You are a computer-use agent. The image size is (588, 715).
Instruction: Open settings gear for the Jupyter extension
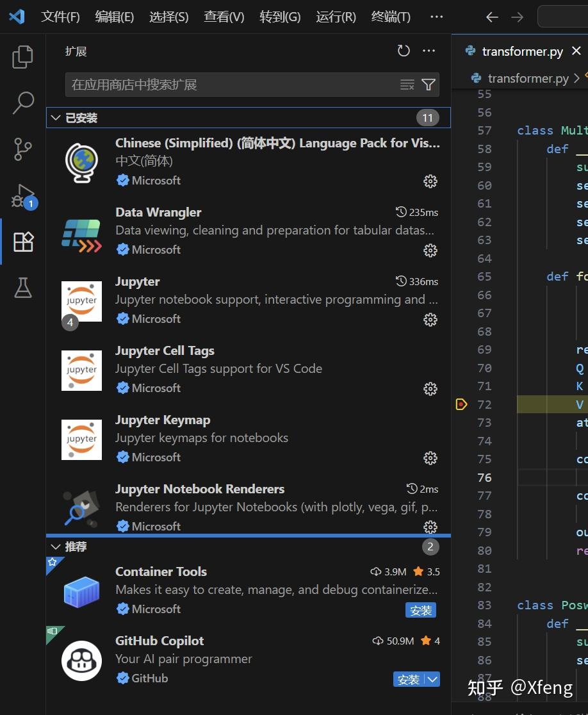coord(430,319)
